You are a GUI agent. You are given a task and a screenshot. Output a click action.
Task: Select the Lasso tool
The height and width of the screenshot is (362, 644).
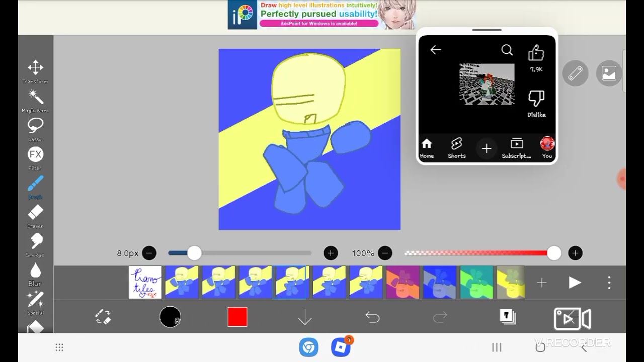click(x=35, y=129)
